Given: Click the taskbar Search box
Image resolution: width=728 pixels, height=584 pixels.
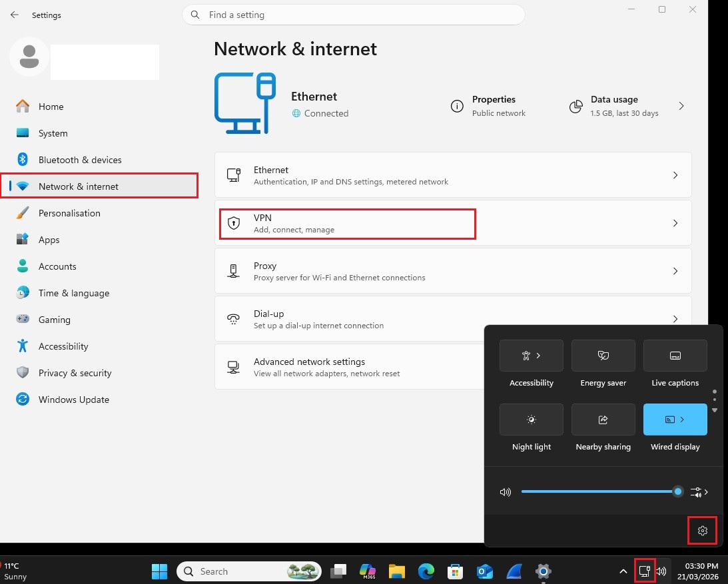Looking at the screenshot, I should click(x=249, y=571).
